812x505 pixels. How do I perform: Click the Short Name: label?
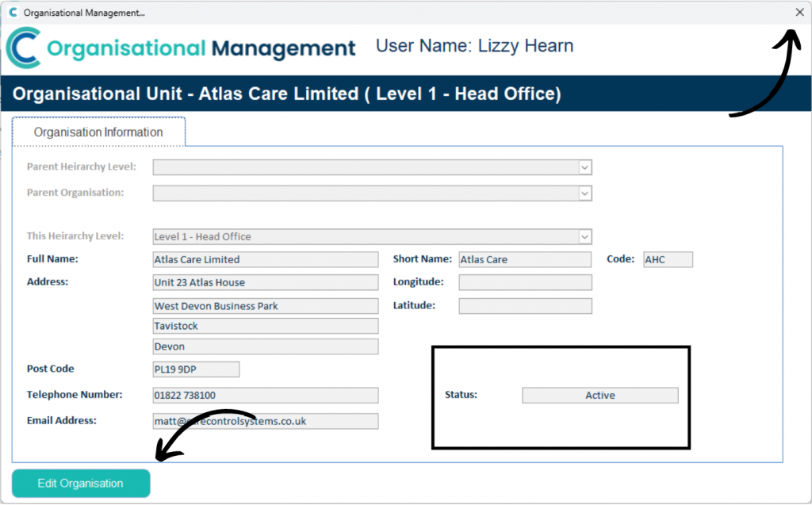(x=422, y=259)
